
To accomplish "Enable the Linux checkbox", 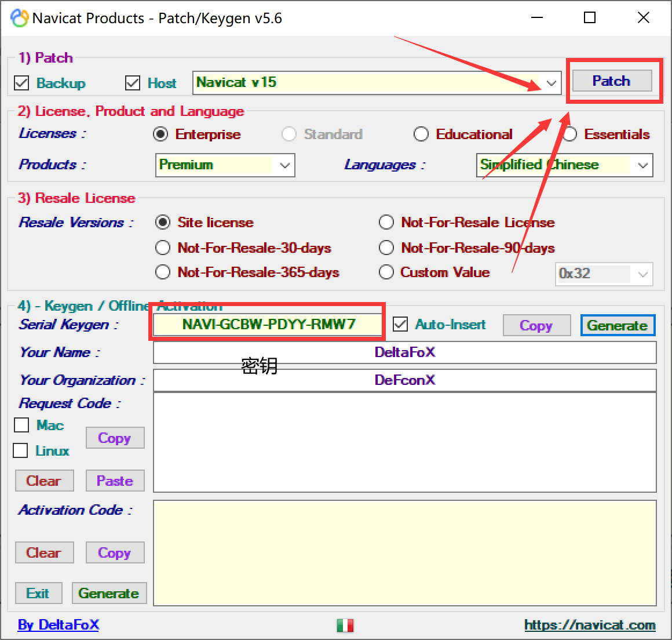I will pyautogui.click(x=21, y=450).
